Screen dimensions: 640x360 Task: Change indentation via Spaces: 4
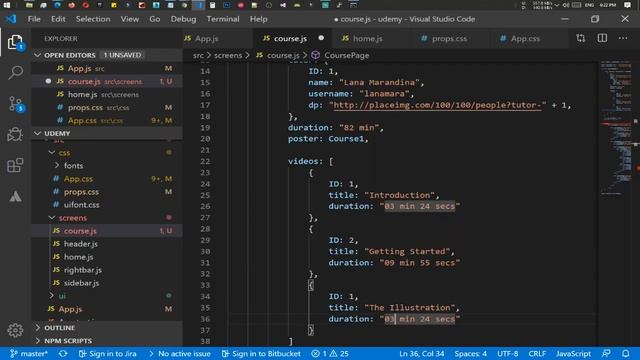(x=470, y=353)
